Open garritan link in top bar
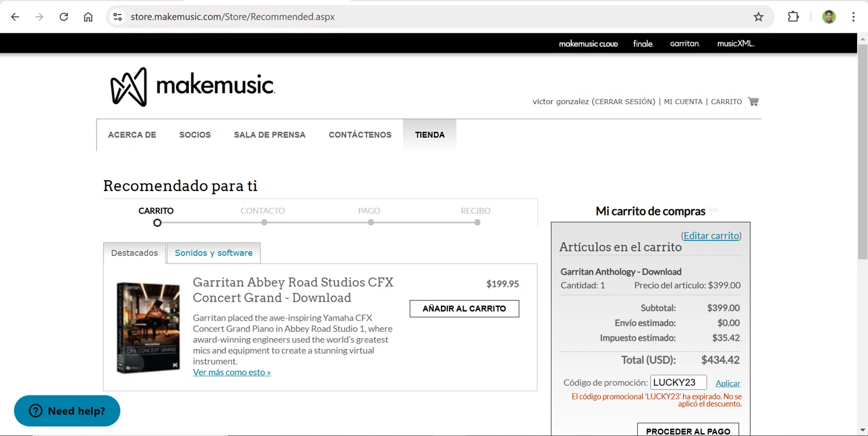This screenshot has height=436, width=868. pos(685,43)
